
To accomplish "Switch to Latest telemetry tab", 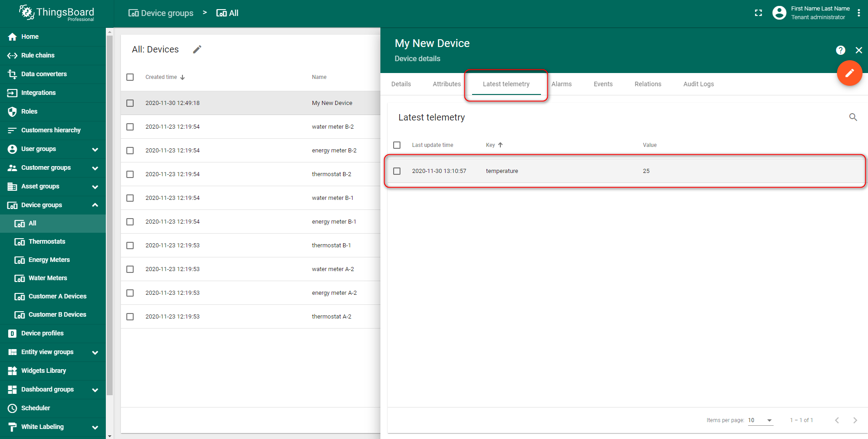I will click(x=506, y=84).
